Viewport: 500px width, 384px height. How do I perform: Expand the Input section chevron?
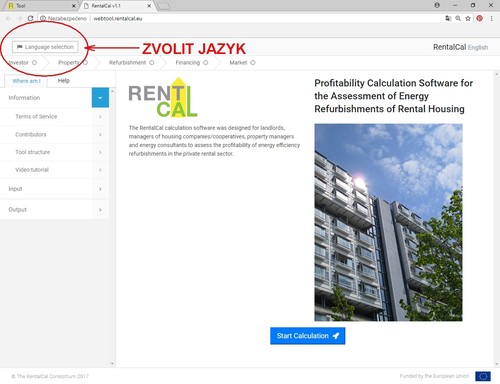coord(100,189)
